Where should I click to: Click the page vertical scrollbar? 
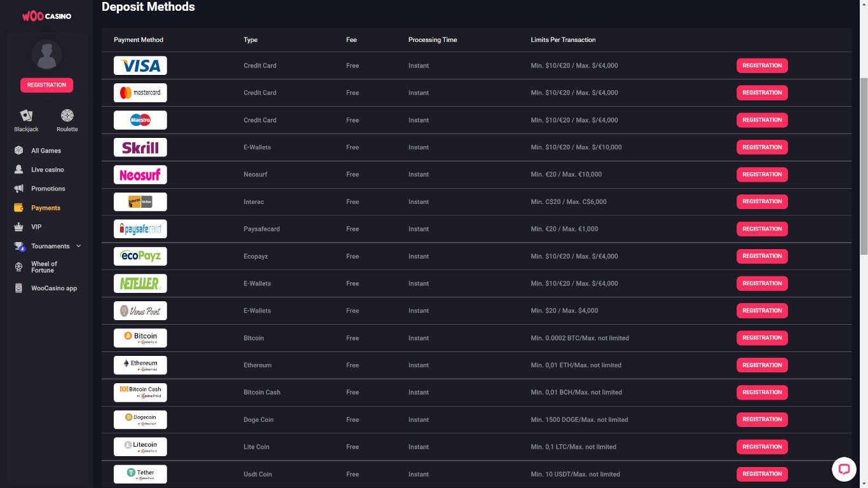pos(864,165)
